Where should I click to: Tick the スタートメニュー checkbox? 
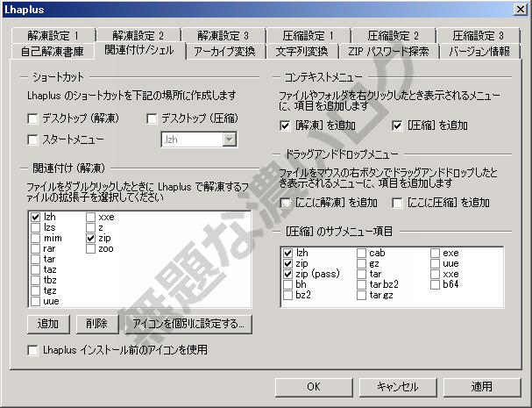[x=32, y=140]
